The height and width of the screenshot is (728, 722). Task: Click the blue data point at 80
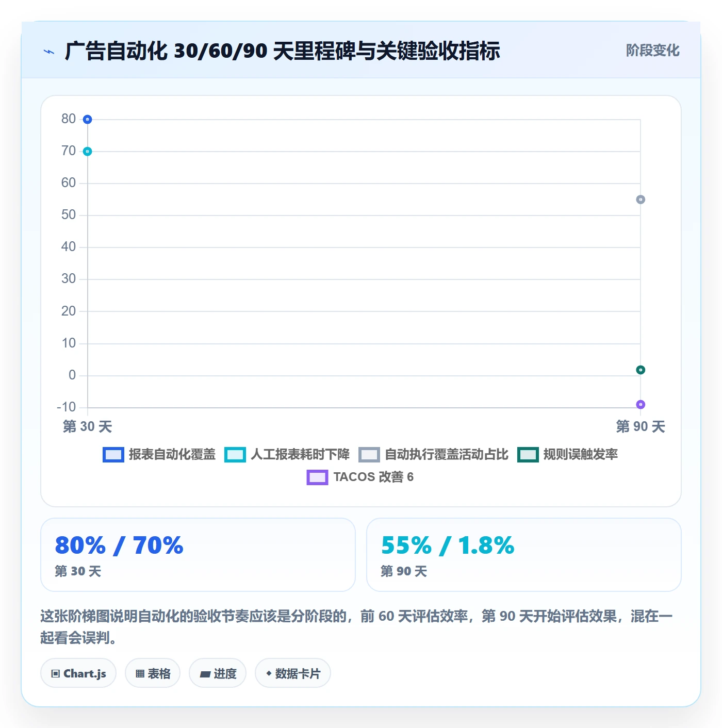88,120
